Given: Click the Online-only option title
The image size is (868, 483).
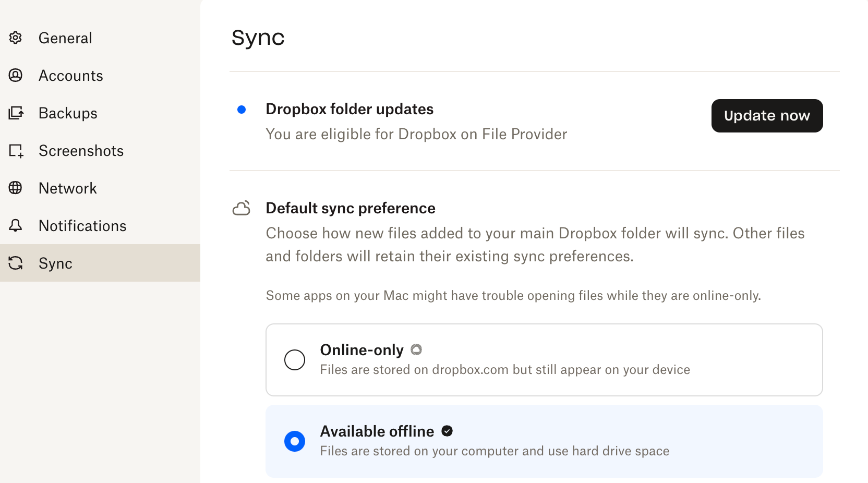Looking at the screenshot, I should tap(362, 349).
